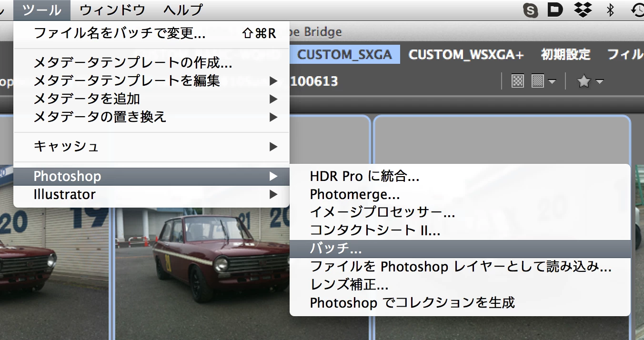Click the thumbnail quality checkerboard icon
This screenshot has height=340, width=644.
517,82
